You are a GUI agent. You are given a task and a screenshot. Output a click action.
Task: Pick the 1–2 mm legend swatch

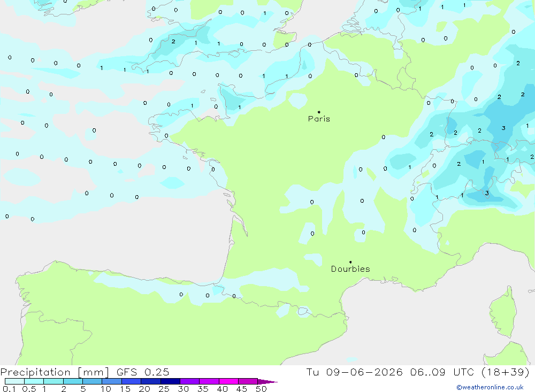53,381
